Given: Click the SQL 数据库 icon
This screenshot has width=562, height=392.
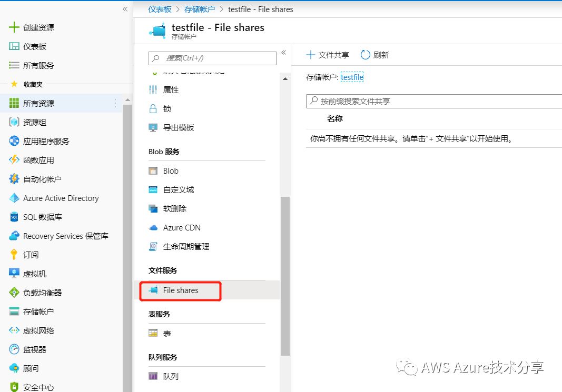Looking at the screenshot, I should [14, 217].
